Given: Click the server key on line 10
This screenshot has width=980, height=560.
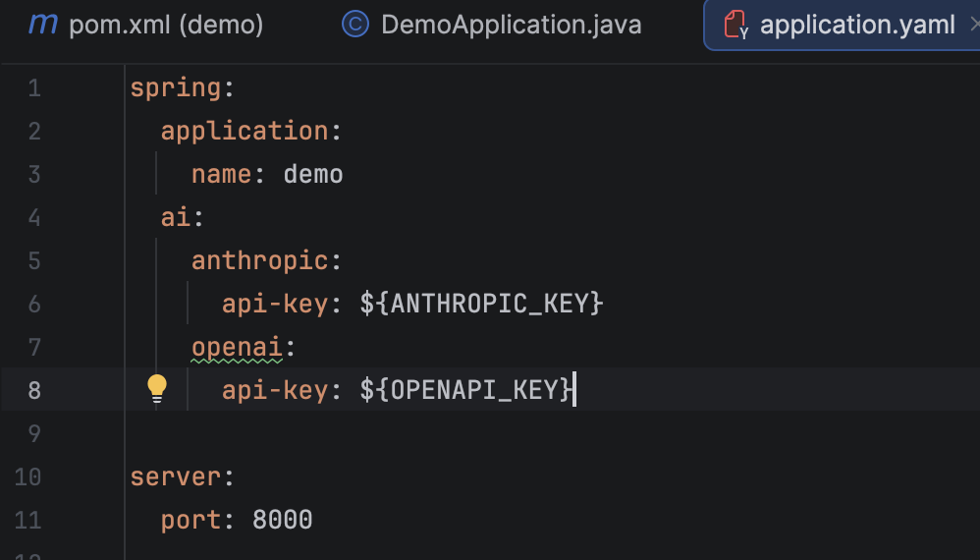Looking at the screenshot, I should 176,476.
